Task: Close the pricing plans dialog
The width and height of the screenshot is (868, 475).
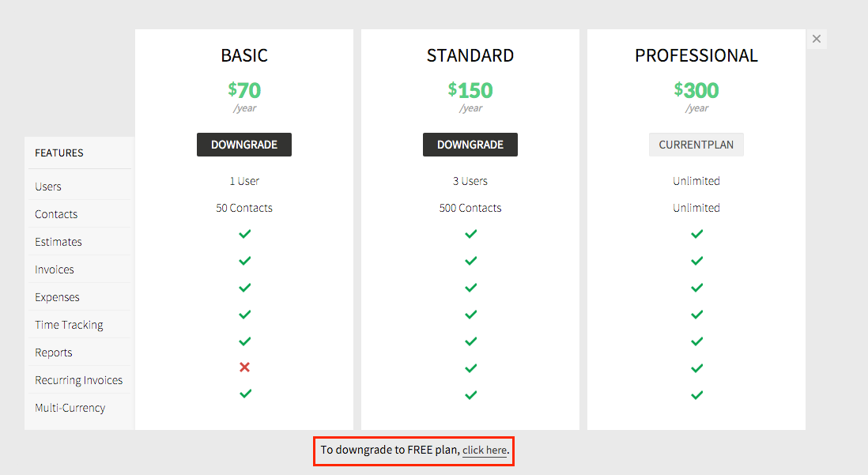Action: tap(817, 39)
